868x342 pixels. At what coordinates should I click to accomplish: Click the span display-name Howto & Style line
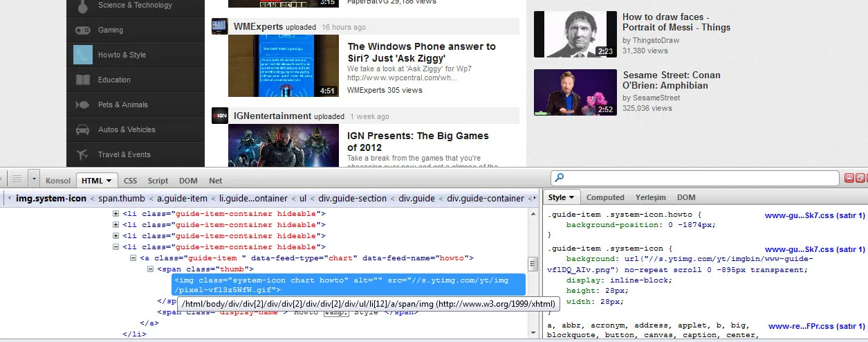[288, 312]
